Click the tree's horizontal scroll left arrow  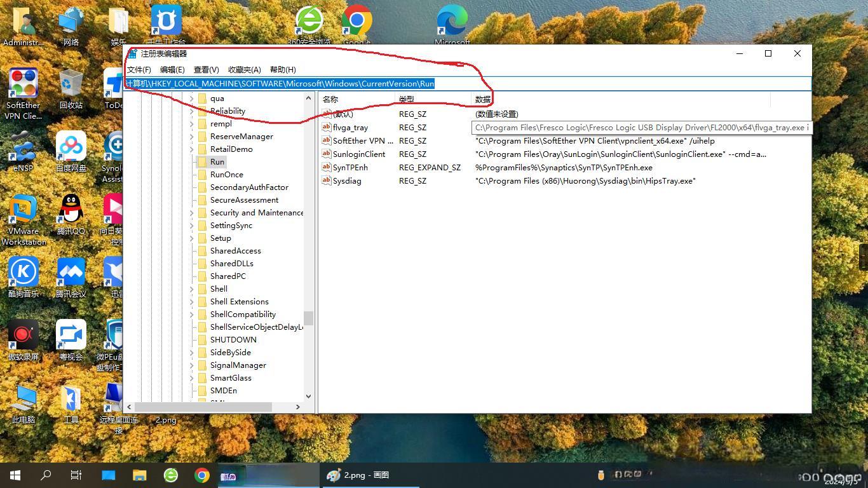[129, 407]
